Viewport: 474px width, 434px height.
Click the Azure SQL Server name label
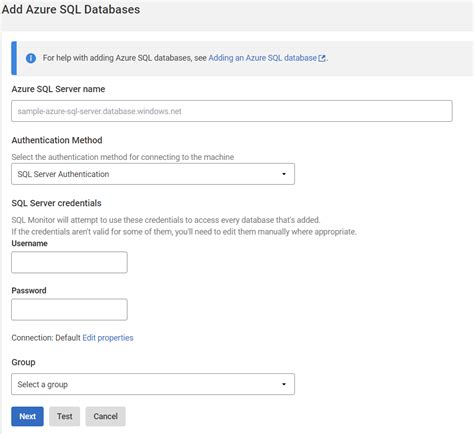pos(58,89)
